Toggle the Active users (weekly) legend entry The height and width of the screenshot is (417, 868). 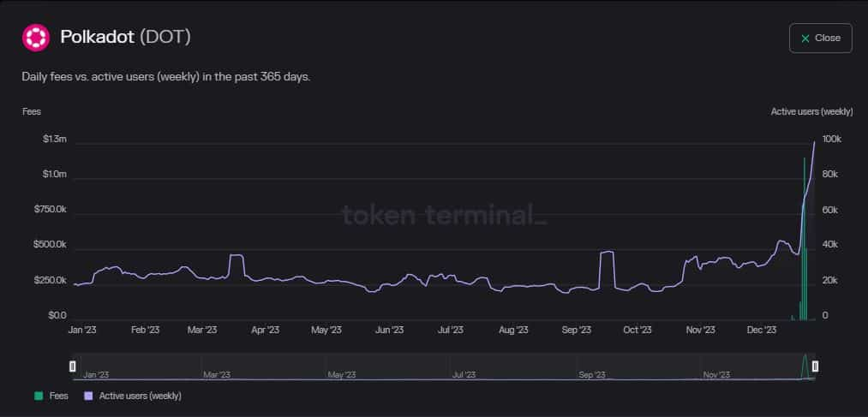coord(133,396)
